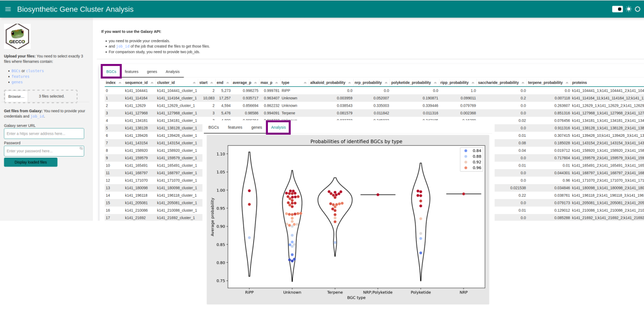Sort by ripp_probability column arrow

coord(472,83)
